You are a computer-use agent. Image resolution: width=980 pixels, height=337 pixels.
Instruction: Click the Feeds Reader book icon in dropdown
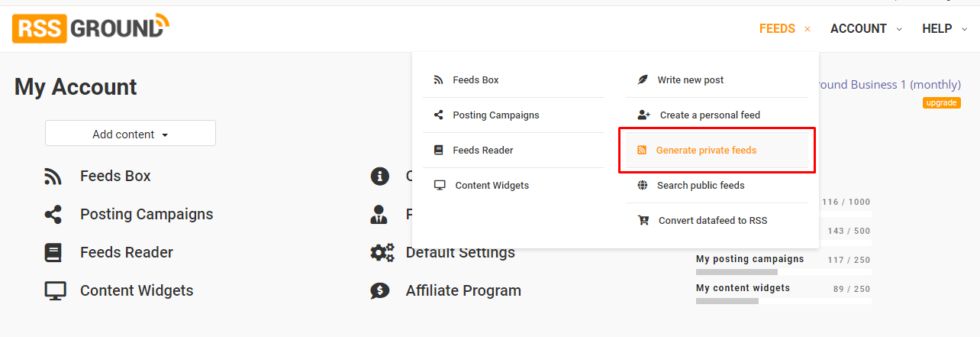point(438,151)
